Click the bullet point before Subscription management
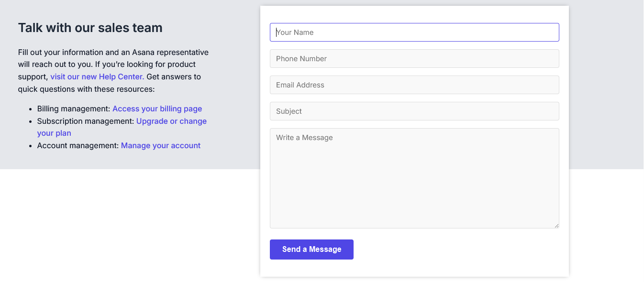644x282 pixels. (31, 122)
